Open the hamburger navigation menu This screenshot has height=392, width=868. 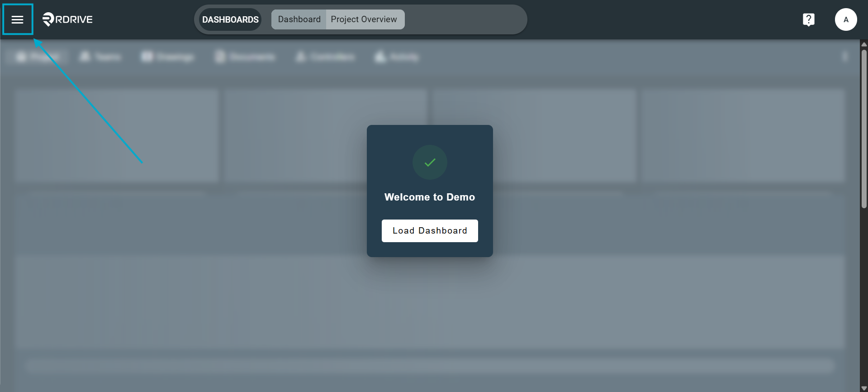pyautogui.click(x=18, y=19)
